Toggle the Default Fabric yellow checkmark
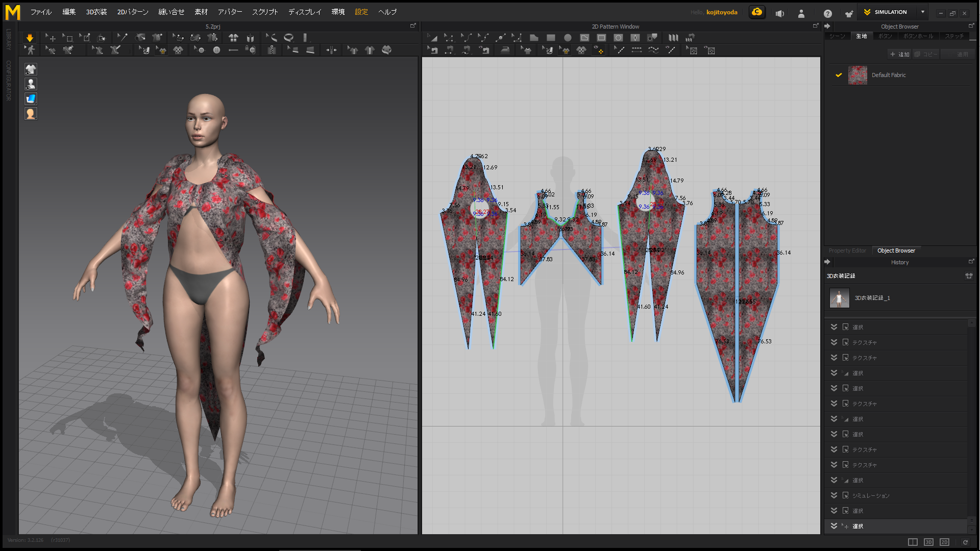 click(839, 75)
